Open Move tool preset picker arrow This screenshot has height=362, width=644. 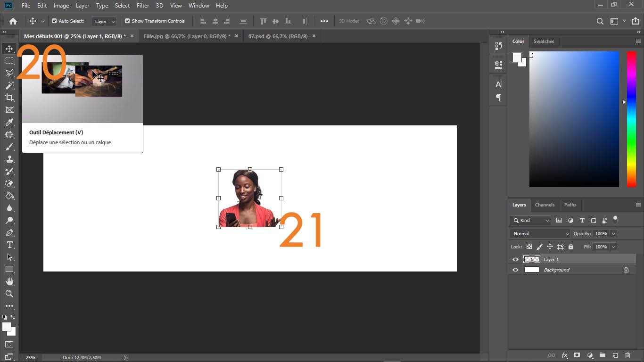(42, 21)
